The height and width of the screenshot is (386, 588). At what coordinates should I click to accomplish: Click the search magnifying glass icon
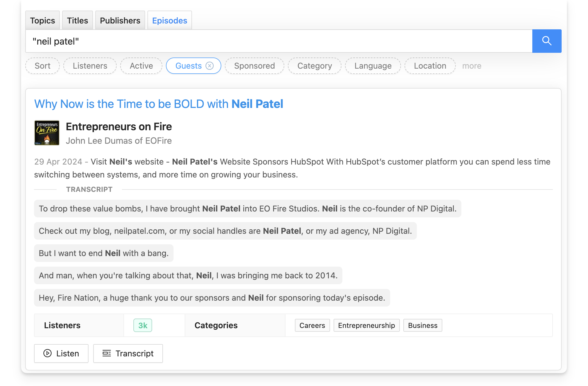click(546, 41)
